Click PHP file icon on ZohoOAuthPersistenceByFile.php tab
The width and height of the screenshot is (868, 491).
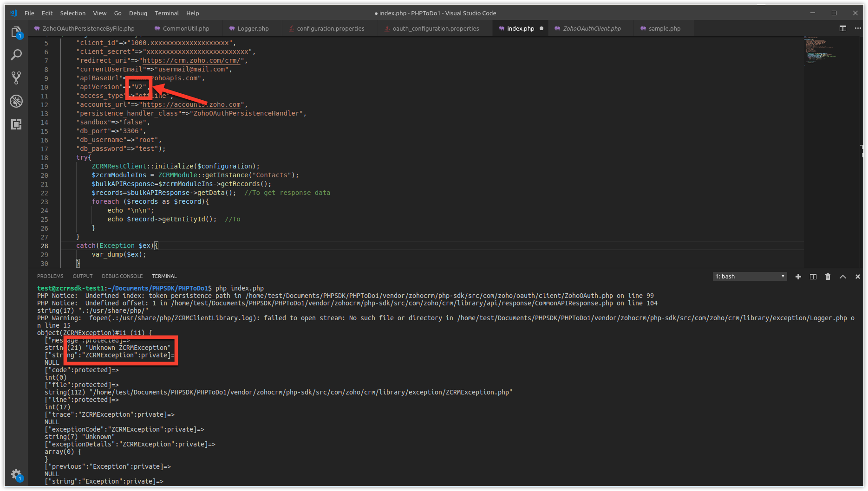pyautogui.click(x=37, y=28)
